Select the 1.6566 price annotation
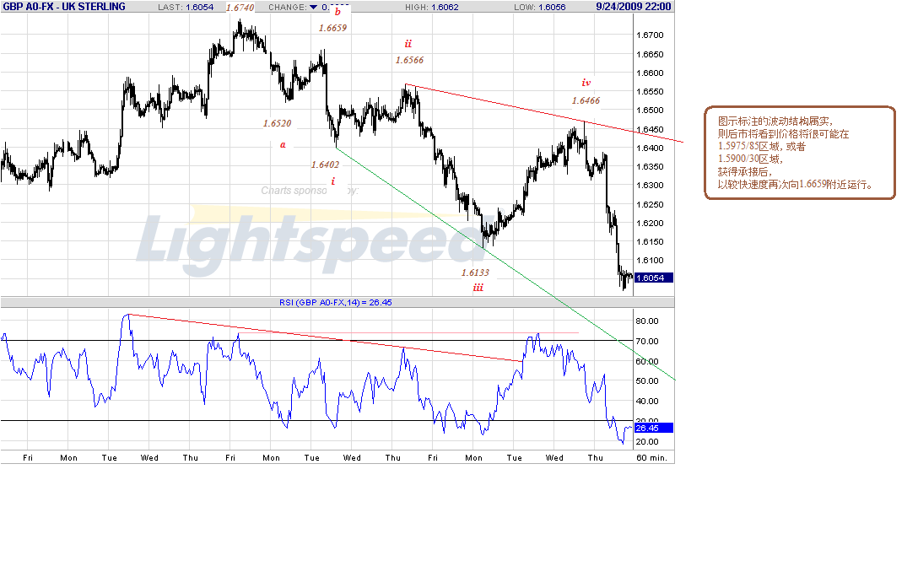This screenshot has height=588, width=918. point(409,60)
